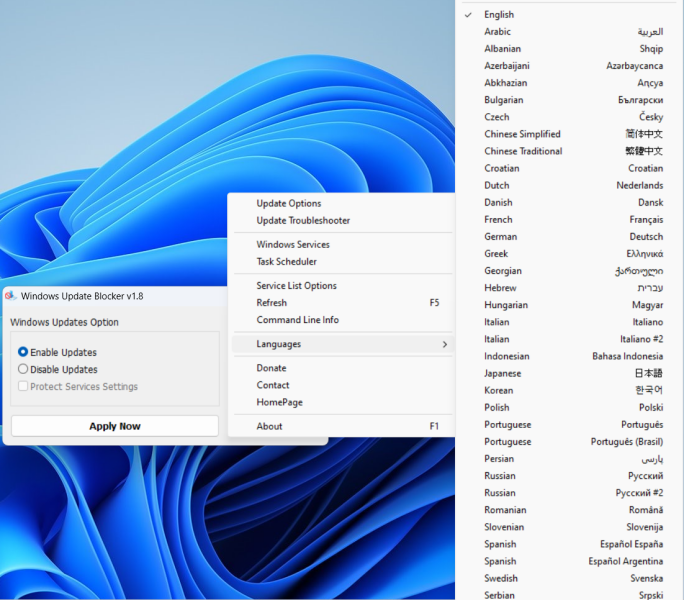Select the Arabic language

click(569, 31)
